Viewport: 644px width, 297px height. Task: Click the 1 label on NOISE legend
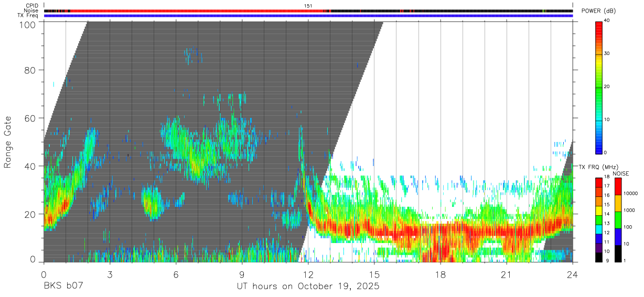[626, 260]
